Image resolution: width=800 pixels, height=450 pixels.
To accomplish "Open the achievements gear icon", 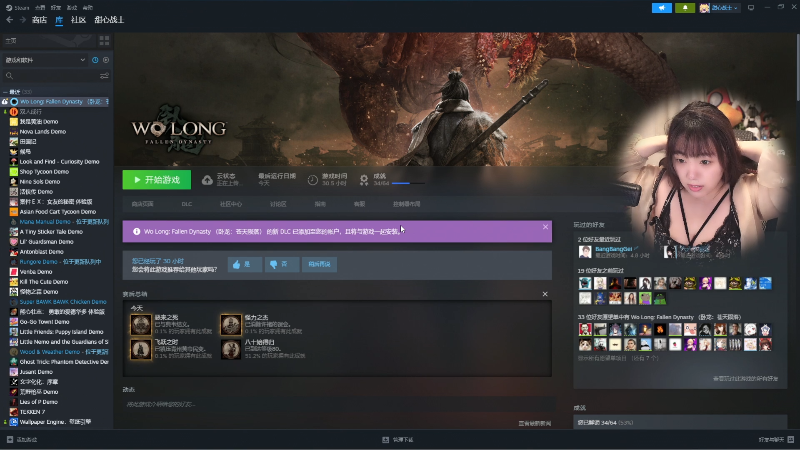I will pyautogui.click(x=364, y=180).
